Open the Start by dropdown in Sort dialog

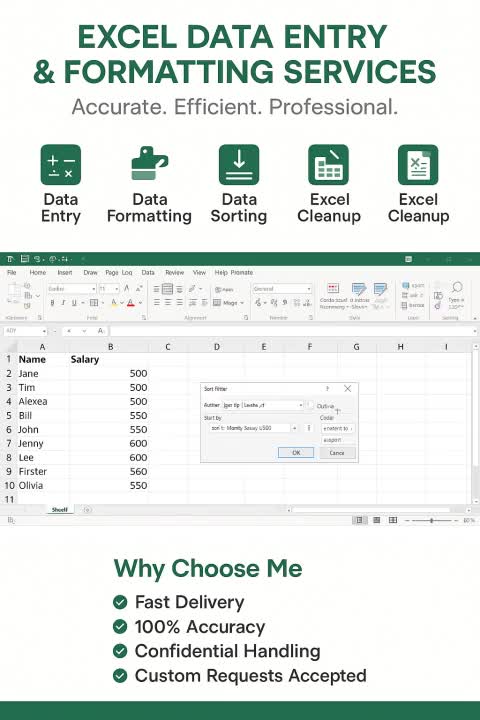294,428
